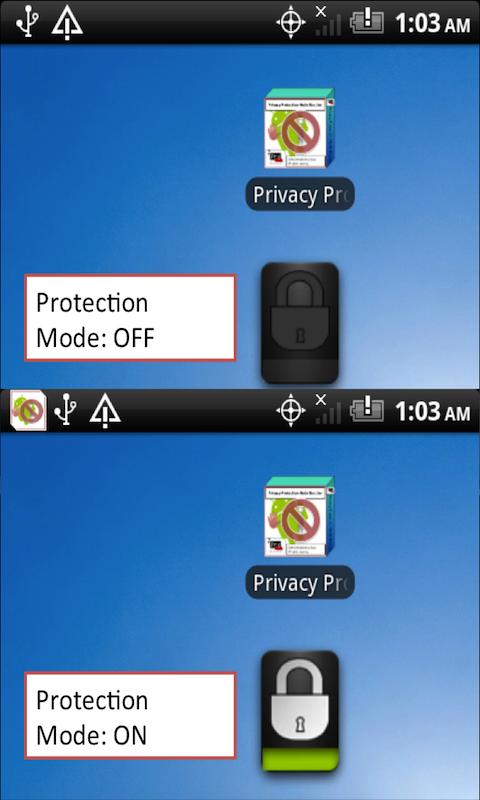
Task: Toggle the dark padlock widget showing protection off
Action: tap(299, 323)
